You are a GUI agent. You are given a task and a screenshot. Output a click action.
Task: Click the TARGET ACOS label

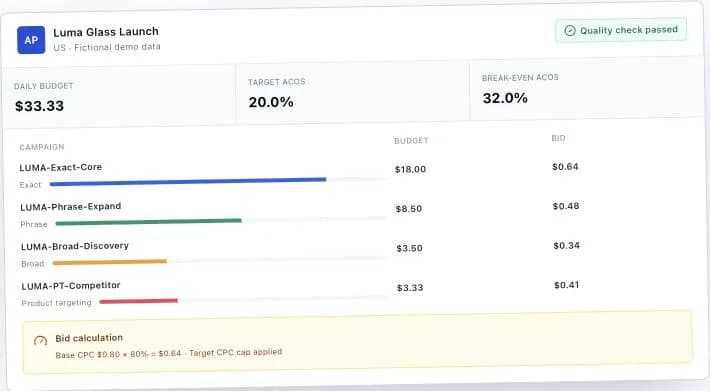(x=277, y=82)
